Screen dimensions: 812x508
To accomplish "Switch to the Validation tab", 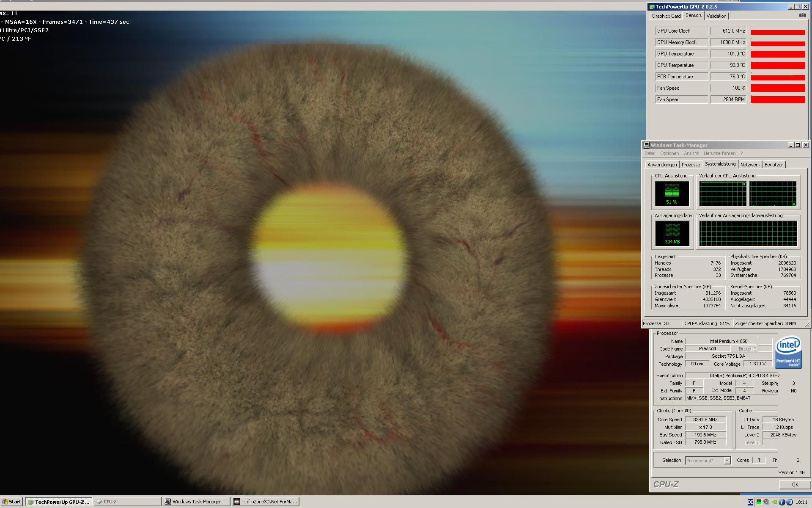I will pos(716,16).
